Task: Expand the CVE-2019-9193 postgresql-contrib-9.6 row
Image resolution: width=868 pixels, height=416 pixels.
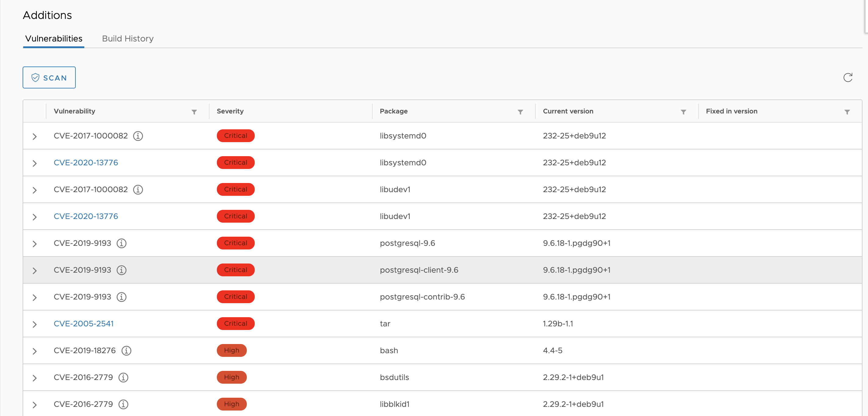Action: click(x=35, y=298)
